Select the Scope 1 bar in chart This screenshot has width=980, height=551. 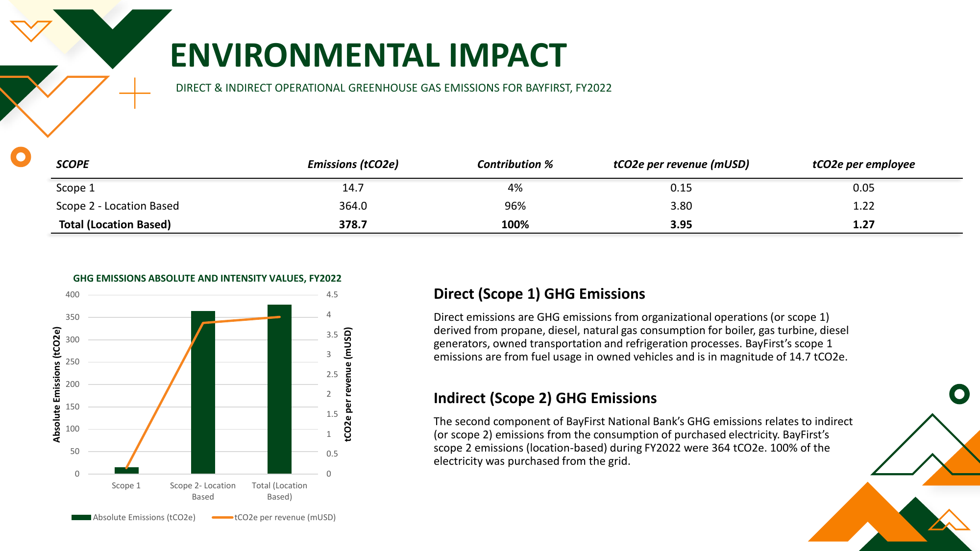pos(126,471)
